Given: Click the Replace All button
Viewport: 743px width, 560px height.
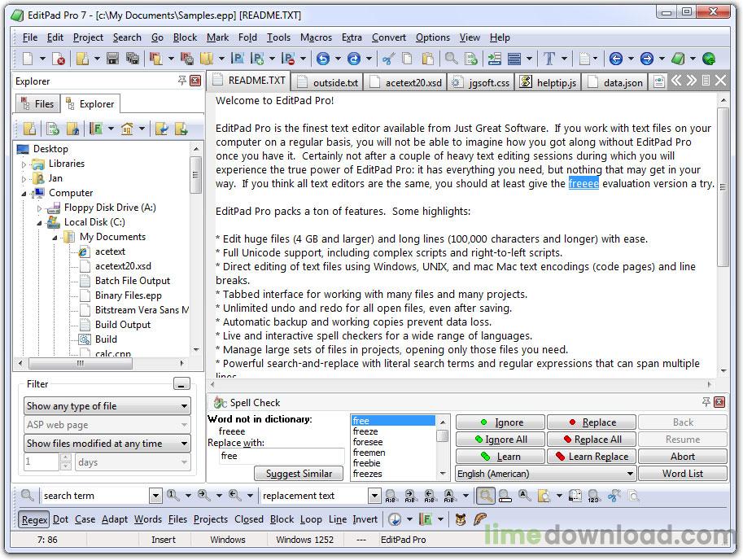Looking at the screenshot, I should tap(592, 440).
